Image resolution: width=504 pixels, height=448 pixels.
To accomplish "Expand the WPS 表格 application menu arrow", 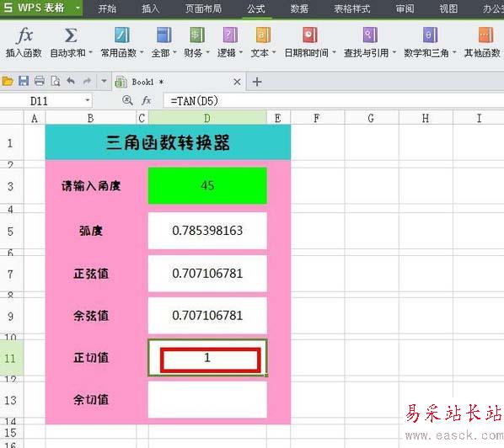I will tap(78, 8).
